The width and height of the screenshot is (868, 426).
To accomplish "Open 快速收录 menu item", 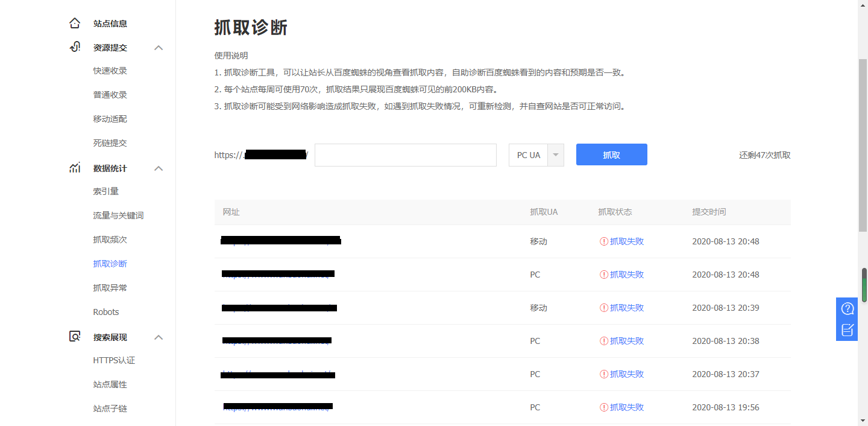I will point(110,71).
